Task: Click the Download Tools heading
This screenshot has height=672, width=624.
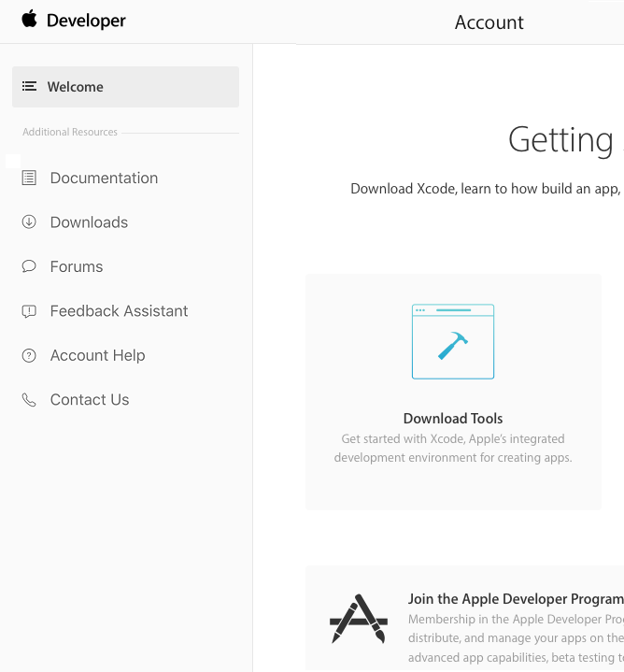Action: [453, 419]
